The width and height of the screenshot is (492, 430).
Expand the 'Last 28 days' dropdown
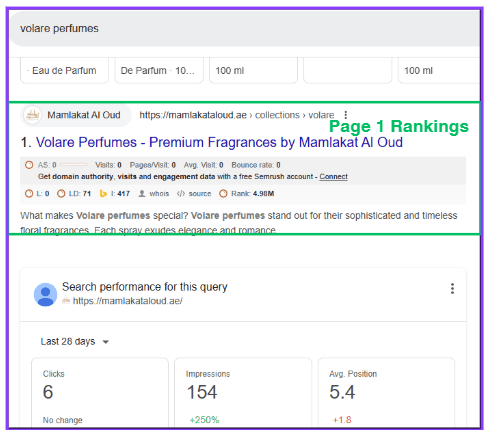click(75, 342)
